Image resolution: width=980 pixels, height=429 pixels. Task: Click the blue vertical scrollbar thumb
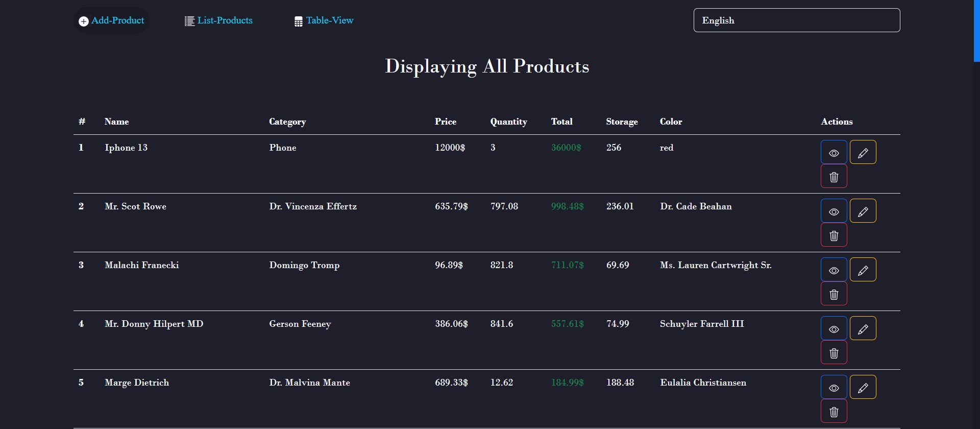tap(976, 31)
